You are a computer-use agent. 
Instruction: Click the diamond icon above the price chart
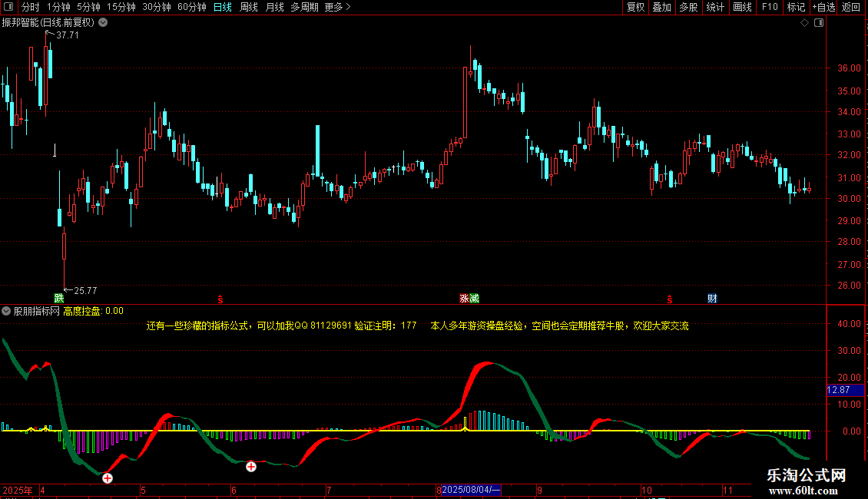(804, 23)
